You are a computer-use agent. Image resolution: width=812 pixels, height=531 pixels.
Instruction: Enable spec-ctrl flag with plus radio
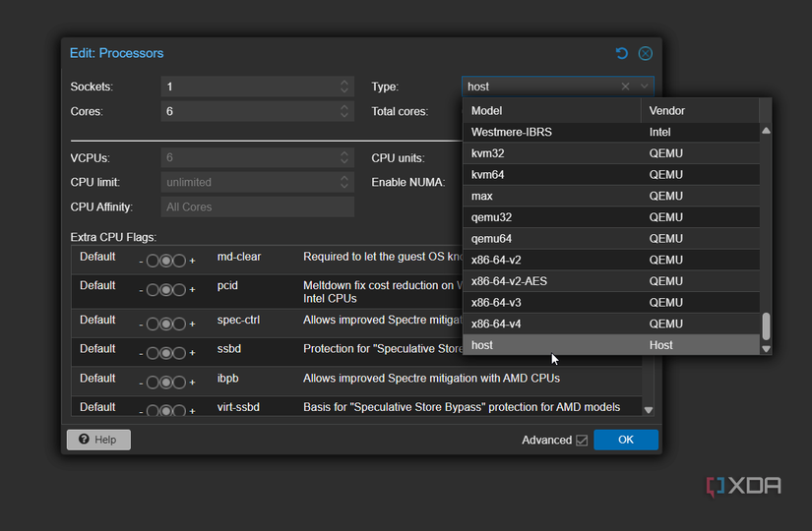(179, 324)
